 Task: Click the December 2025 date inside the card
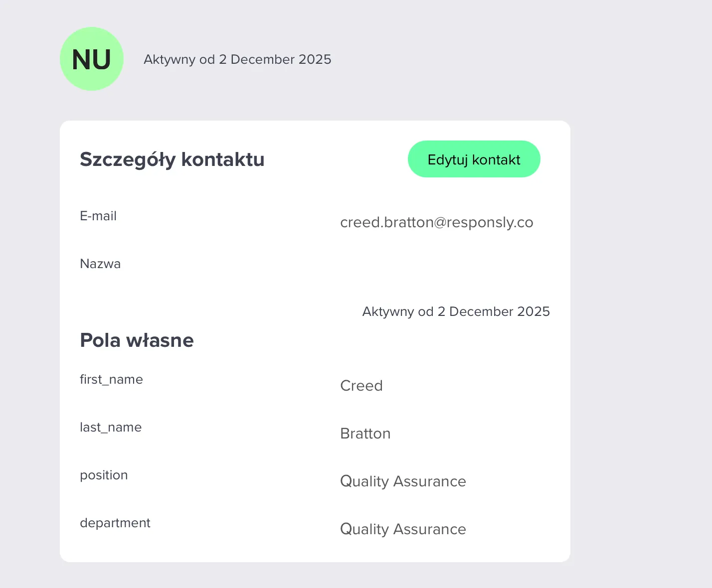(500, 311)
